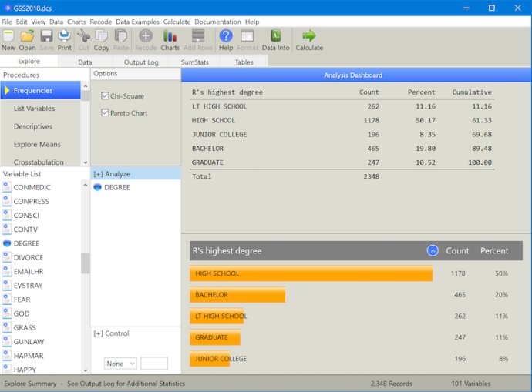Click the HAPMAR variable icon
Viewport: 532px width, 392px height.
tap(7, 356)
